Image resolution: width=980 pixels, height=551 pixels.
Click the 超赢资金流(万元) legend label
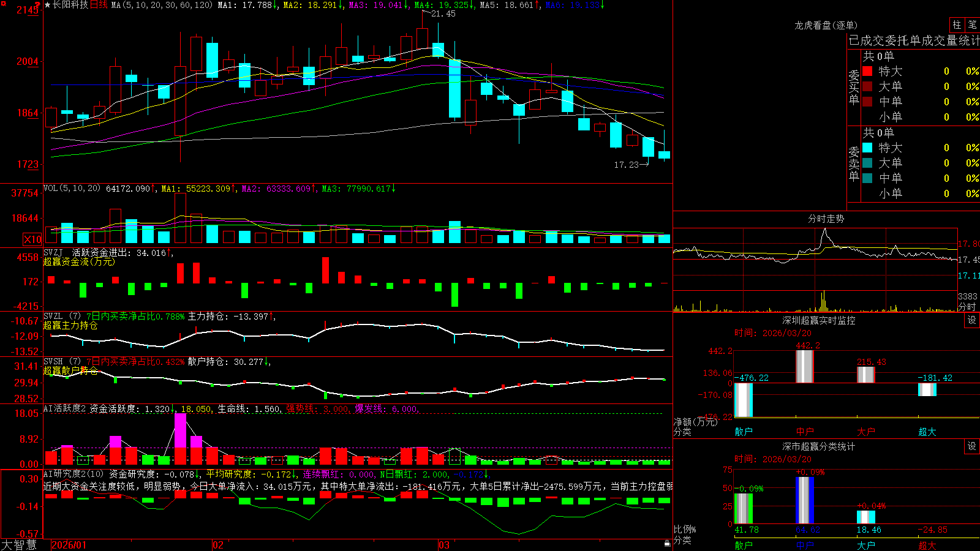(x=79, y=261)
